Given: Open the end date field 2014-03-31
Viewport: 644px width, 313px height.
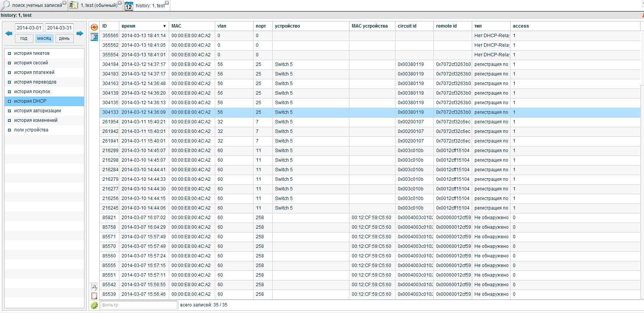Looking at the screenshot, I should click(59, 28).
